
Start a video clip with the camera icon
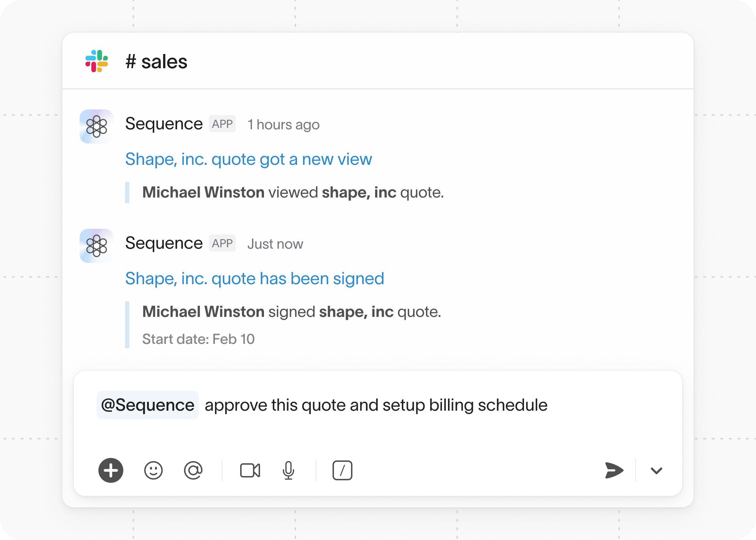click(250, 471)
